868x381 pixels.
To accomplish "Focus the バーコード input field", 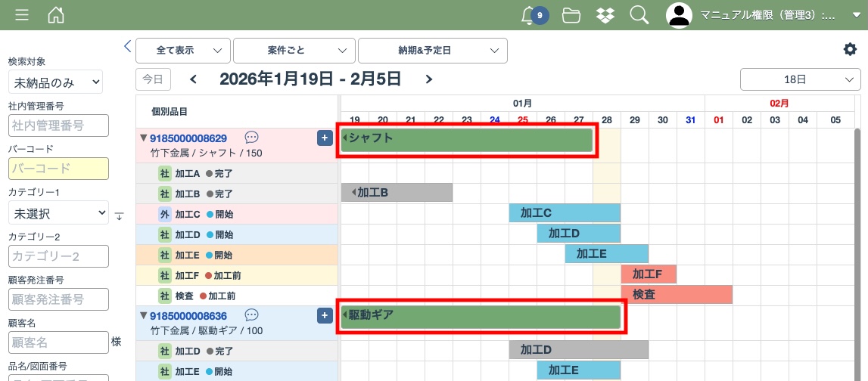I will (58, 169).
